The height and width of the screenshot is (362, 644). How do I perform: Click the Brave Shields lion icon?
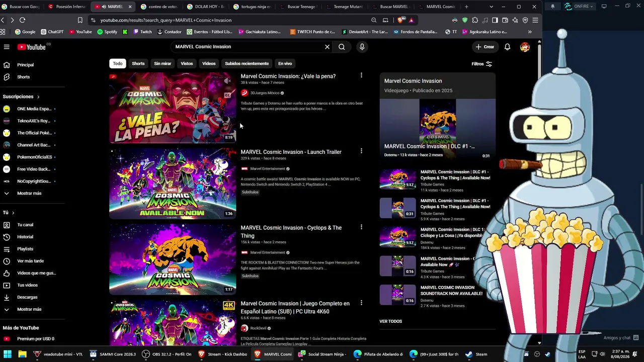point(399,20)
